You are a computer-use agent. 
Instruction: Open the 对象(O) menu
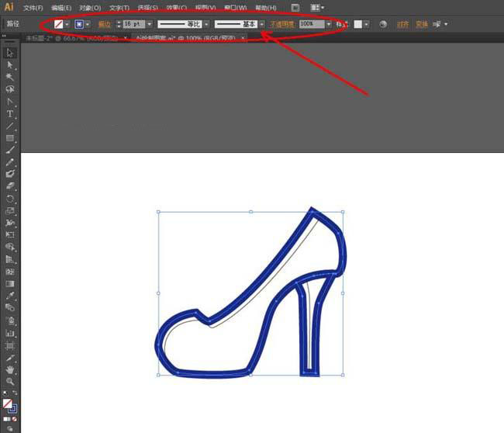(x=90, y=8)
